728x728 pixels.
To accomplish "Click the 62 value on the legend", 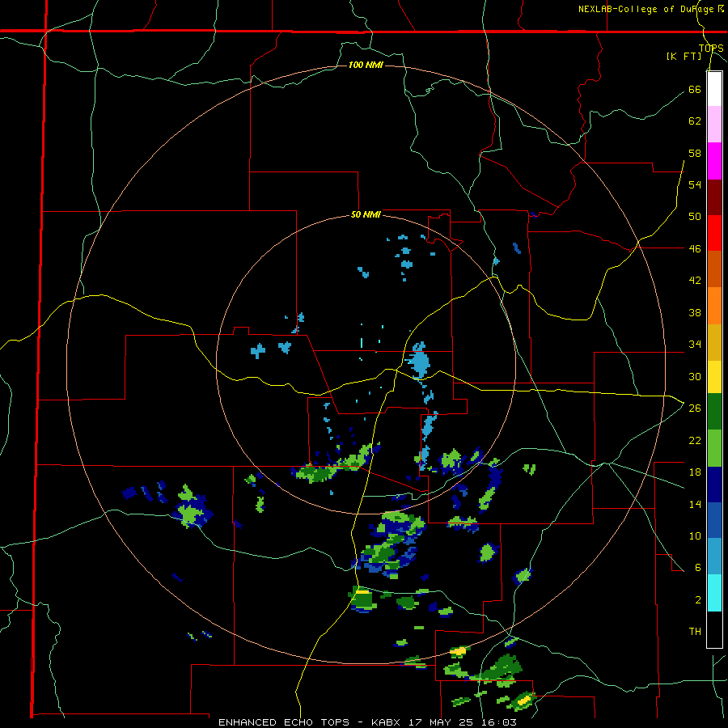I will point(695,121).
